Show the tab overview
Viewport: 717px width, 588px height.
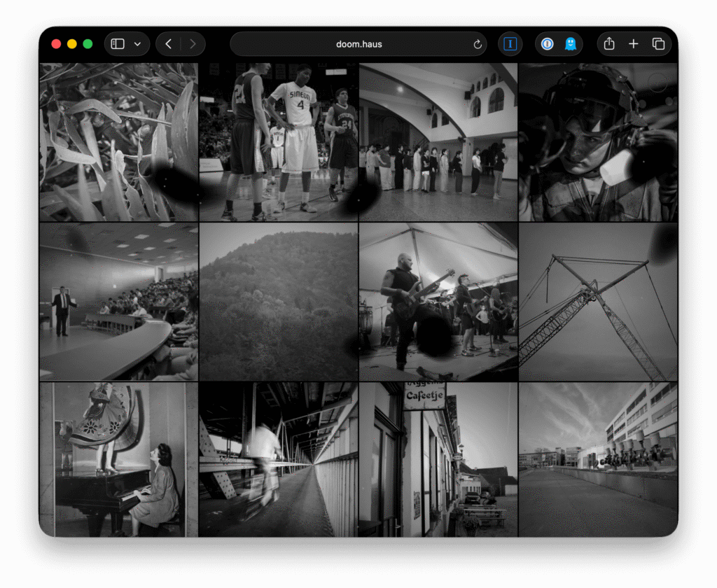tap(658, 44)
